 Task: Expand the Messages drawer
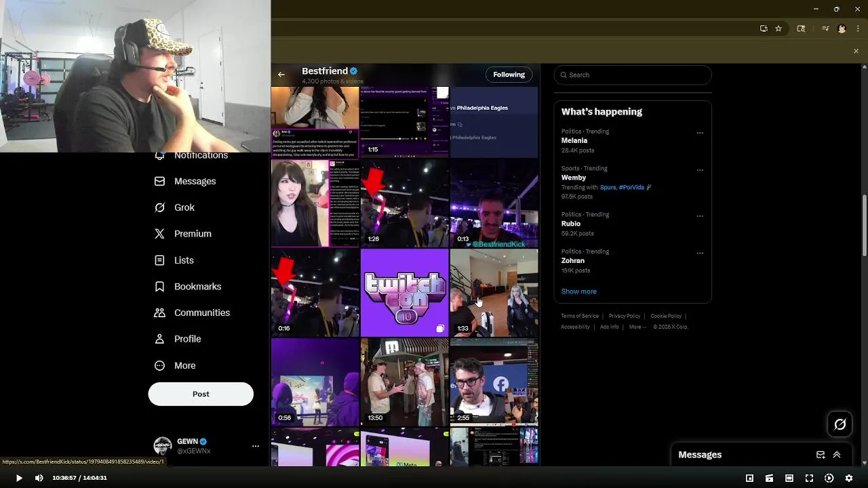[x=837, y=455]
